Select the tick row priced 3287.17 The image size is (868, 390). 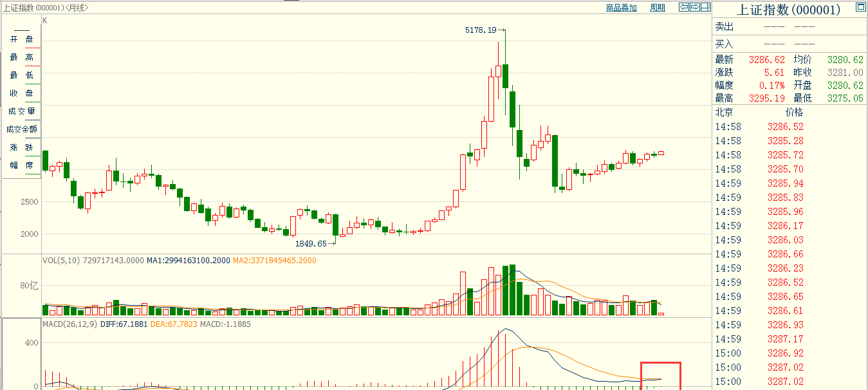coord(790,339)
